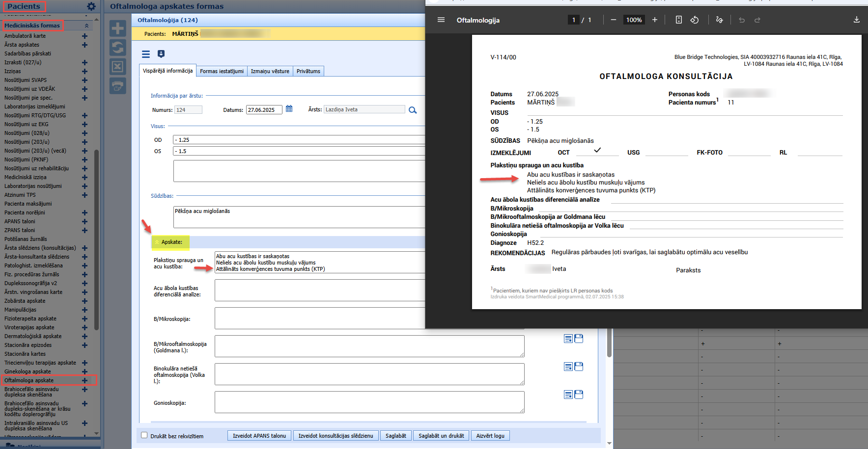Rotate the PDF page counterclockwise
The height and width of the screenshot is (449, 868).
coord(695,20)
